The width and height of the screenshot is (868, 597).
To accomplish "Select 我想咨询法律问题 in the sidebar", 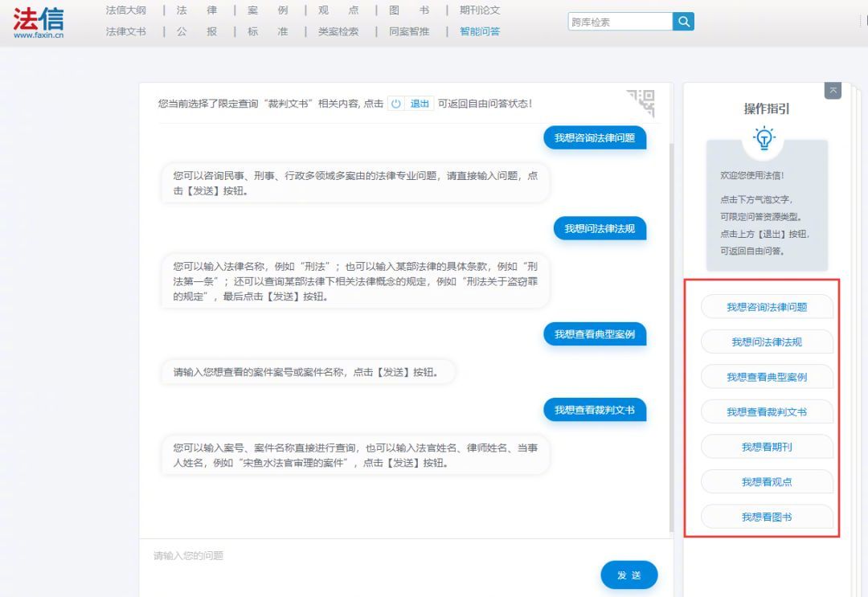I will pyautogui.click(x=766, y=306).
